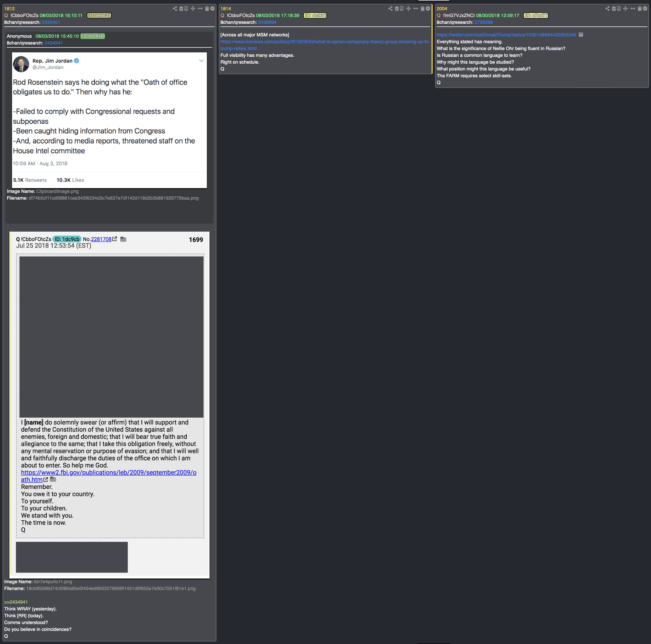Click timestamp 08/03/2018 17:18:39
This screenshot has width=651, height=644.
tap(278, 15)
